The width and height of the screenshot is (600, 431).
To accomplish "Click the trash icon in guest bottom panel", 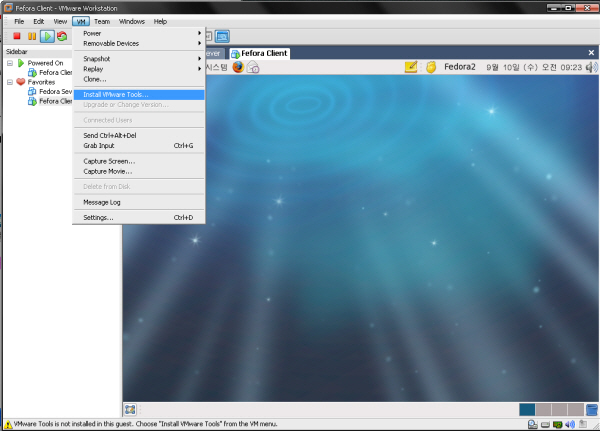I will (592, 409).
